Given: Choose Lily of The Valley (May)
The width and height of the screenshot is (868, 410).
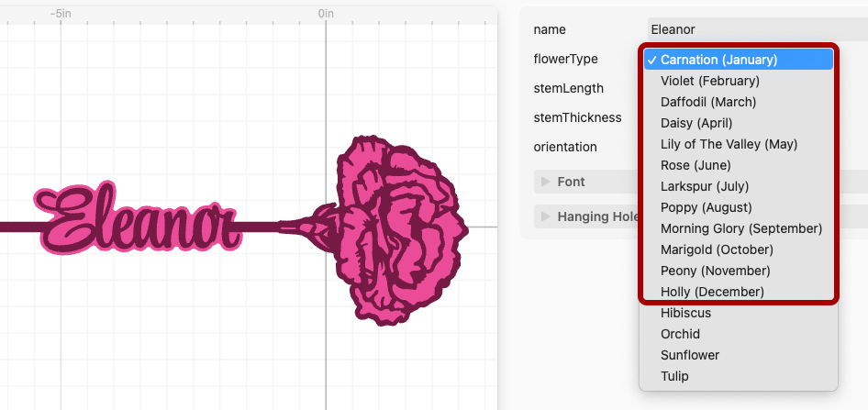Looking at the screenshot, I should 739,144.
